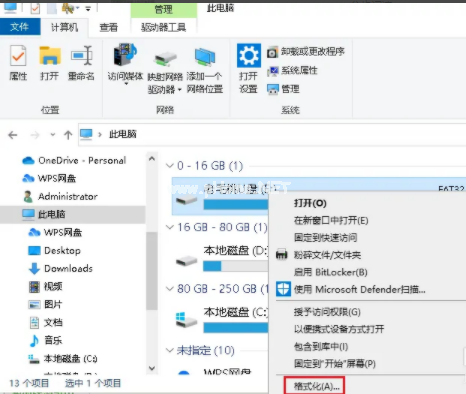The width and height of the screenshot is (466, 394).
Task: Click the Forward navigation arrow
Action: 34,135
